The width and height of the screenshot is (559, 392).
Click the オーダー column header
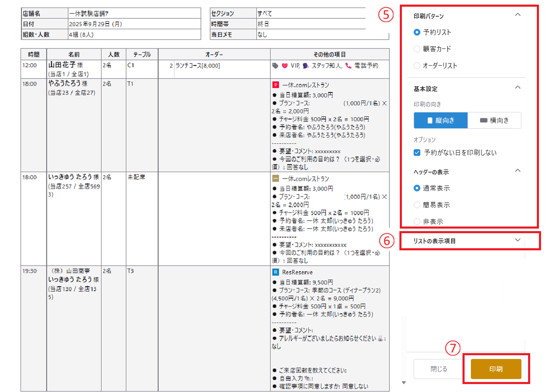pyautogui.click(x=214, y=54)
